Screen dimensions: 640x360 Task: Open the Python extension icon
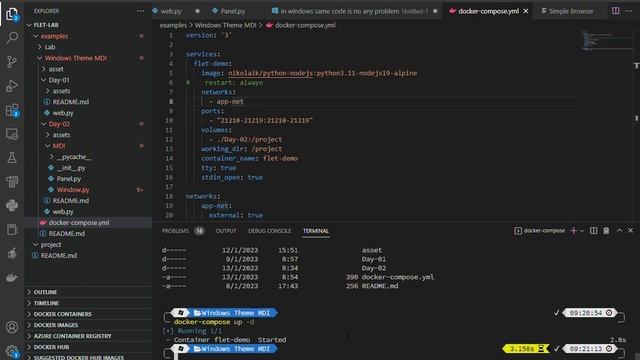12,205
